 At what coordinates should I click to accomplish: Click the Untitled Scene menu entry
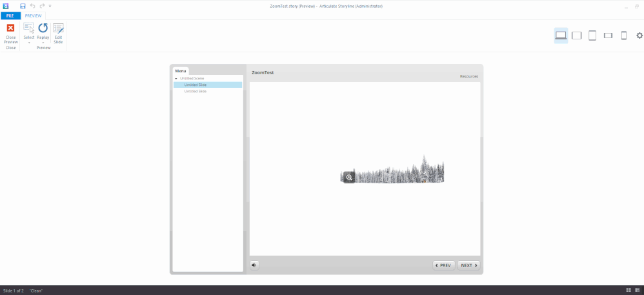(192, 78)
